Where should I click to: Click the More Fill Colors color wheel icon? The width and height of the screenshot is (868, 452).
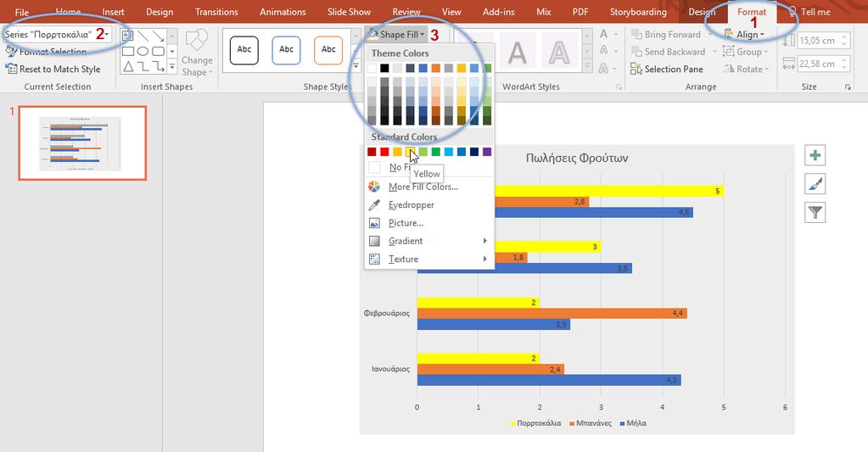pos(374,187)
